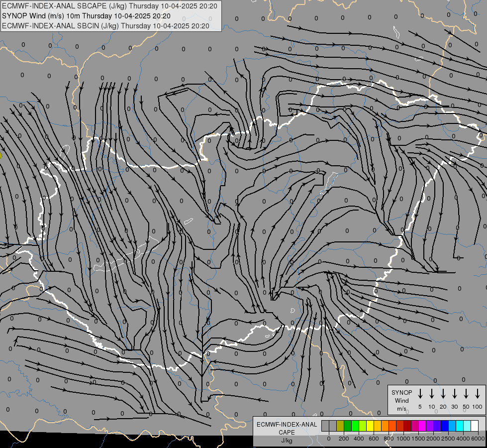Click the wind arrow above the 100 label

pos(478,394)
